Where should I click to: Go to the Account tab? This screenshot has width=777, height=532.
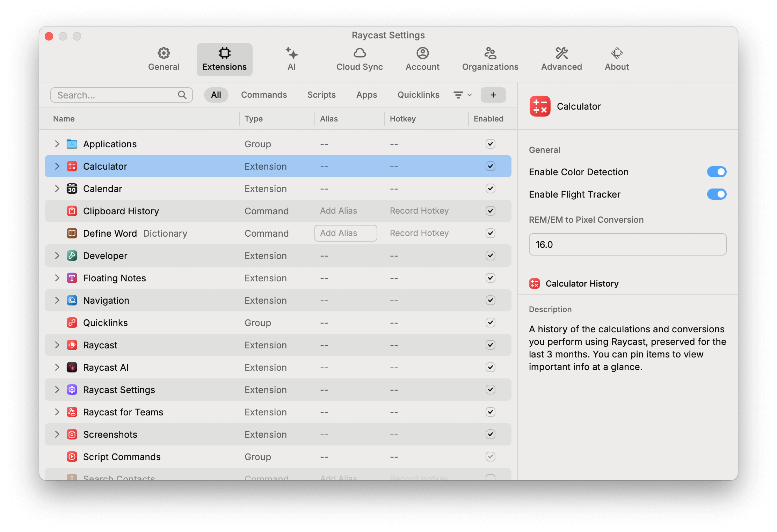(x=422, y=59)
